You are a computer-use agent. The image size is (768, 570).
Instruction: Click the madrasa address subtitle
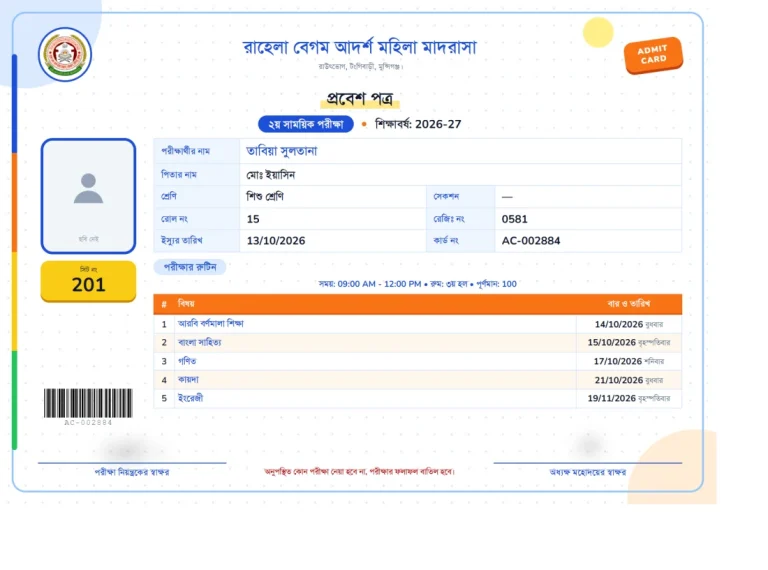(x=360, y=66)
